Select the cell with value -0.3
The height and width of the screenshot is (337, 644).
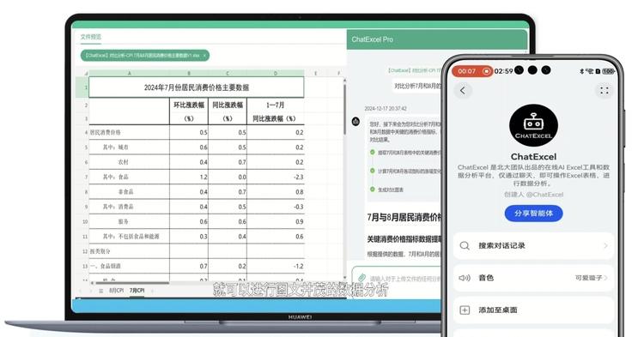(276, 207)
